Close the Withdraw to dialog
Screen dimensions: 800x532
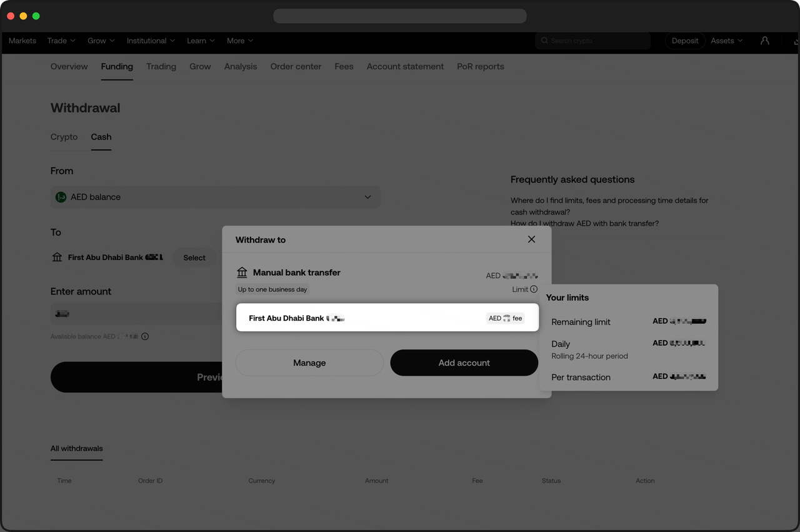coord(531,239)
